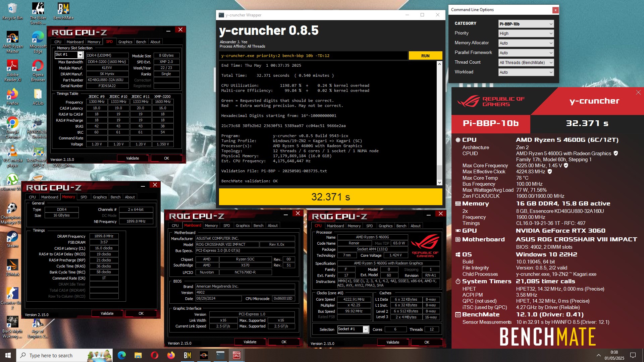Click Validate in SPD CPU-Z window
The height and width of the screenshot is (362, 644).
pyautogui.click(x=132, y=158)
